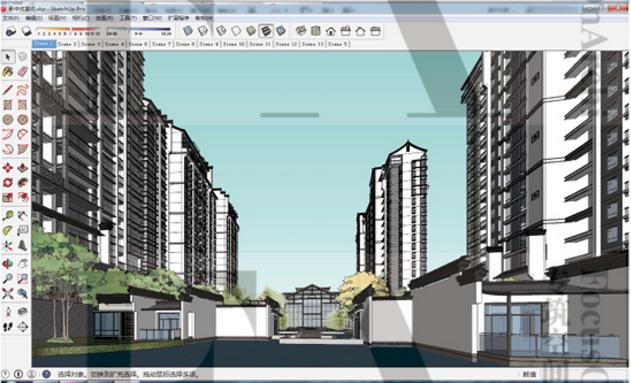Activate the Push/Pull tool

[23, 167]
